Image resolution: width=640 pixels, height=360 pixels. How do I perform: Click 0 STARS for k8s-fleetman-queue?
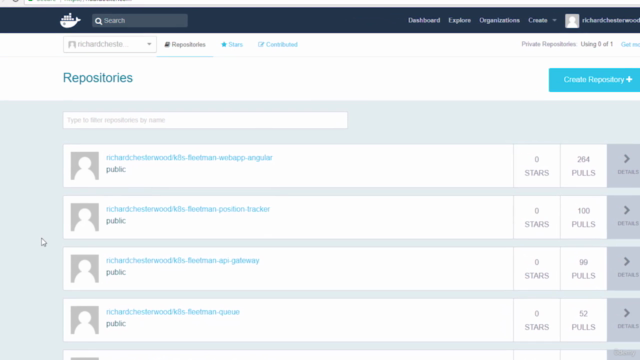(x=536, y=320)
